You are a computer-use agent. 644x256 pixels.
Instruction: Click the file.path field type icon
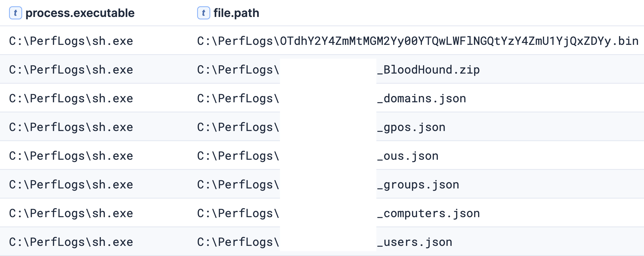pyautogui.click(x=203, y=13)
